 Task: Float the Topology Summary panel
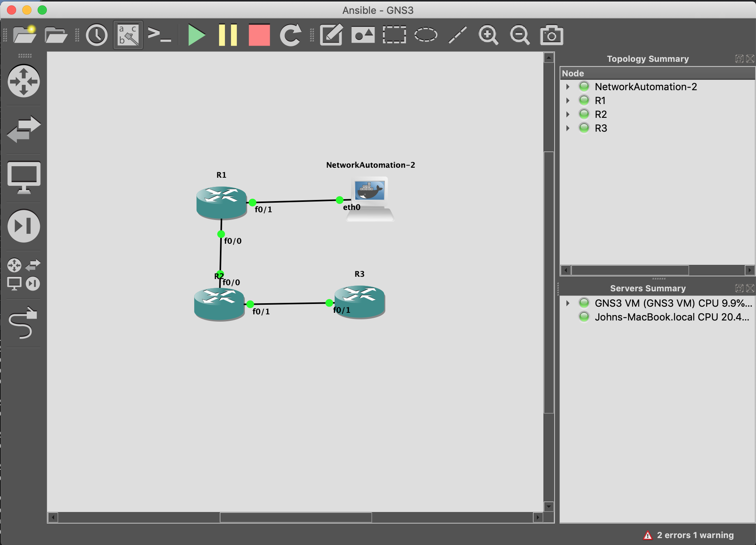click(x=739, y=59)
